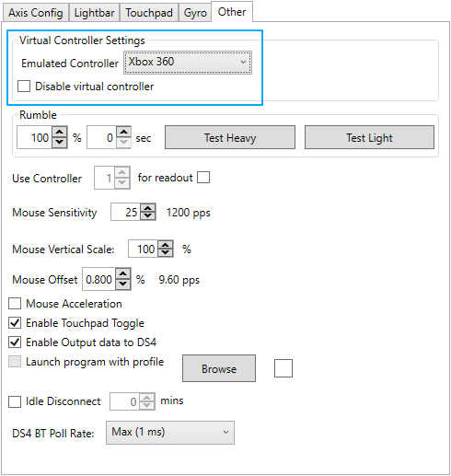Open the Emulated Controller dropdown
Image resolution: width=451 pixels, height=476 pixels.
point(188,63)
